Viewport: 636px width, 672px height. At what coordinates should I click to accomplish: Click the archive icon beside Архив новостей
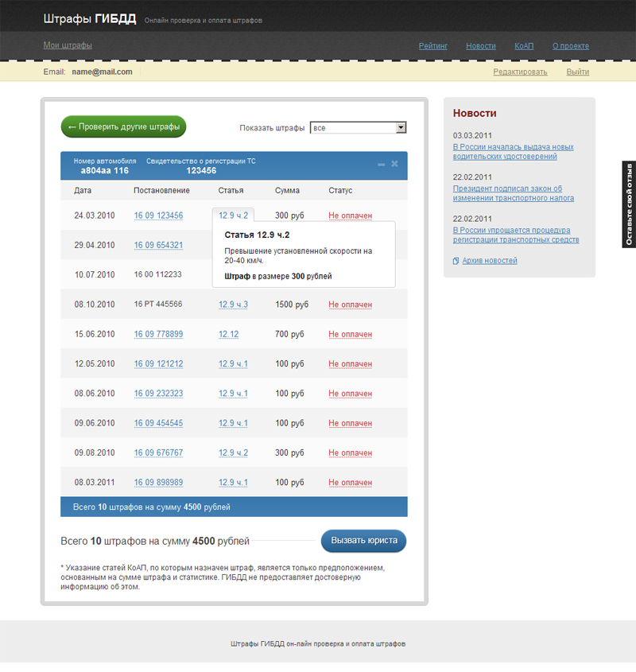(456, 261)
